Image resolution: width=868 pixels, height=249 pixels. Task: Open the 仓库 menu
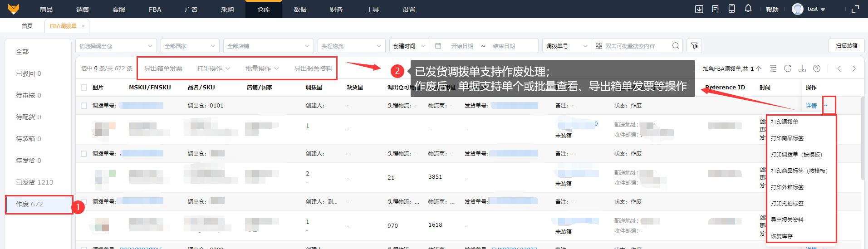(x=264, y=9)
